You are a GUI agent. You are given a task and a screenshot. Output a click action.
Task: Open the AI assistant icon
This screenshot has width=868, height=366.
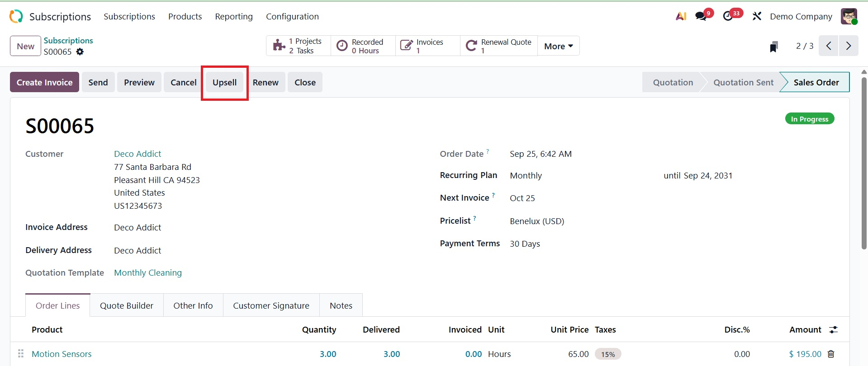pos(681,17)
